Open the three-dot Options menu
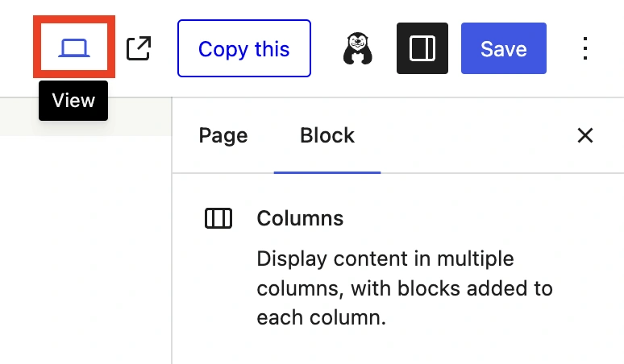 (x=585, y=48)
